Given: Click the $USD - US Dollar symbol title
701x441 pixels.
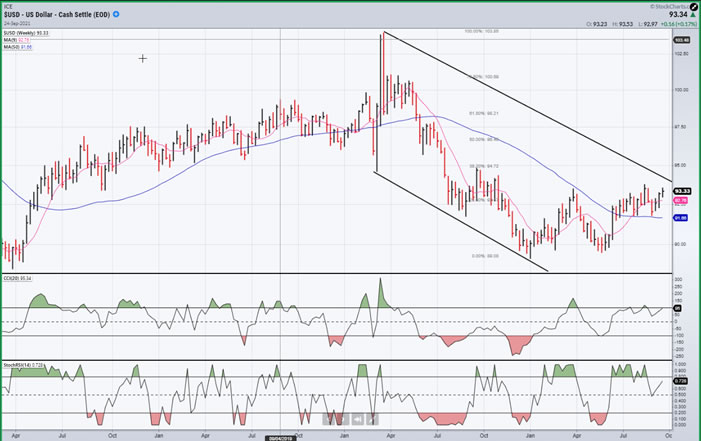Looking at the screenshot, I should click(59, 15).
